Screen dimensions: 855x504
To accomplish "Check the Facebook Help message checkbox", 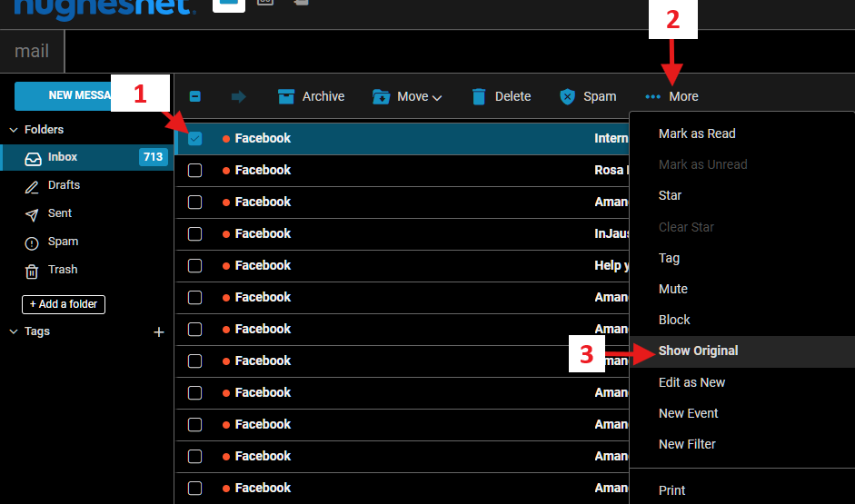I will (x=194, y=266).
